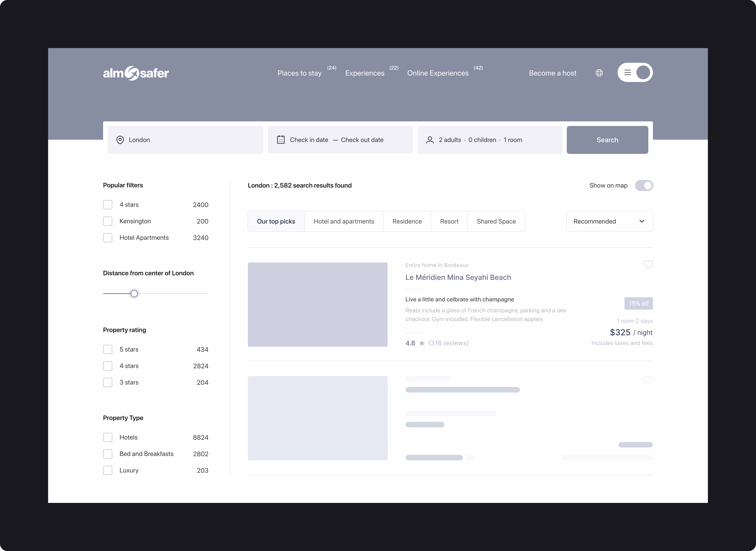Click the location pin icon

[120, 140]
